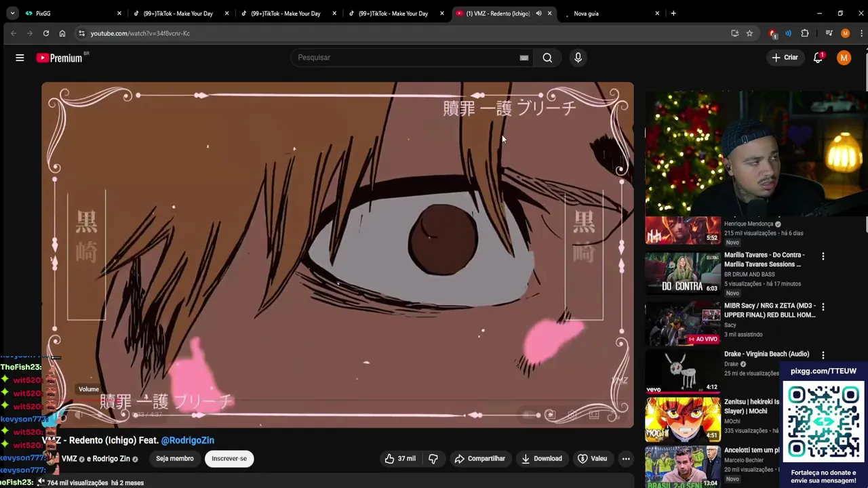Screen dimensions: 868x488
Task: Open Henrique Mendonça video thumbnail 5:52
Action: tap(683, 230)
